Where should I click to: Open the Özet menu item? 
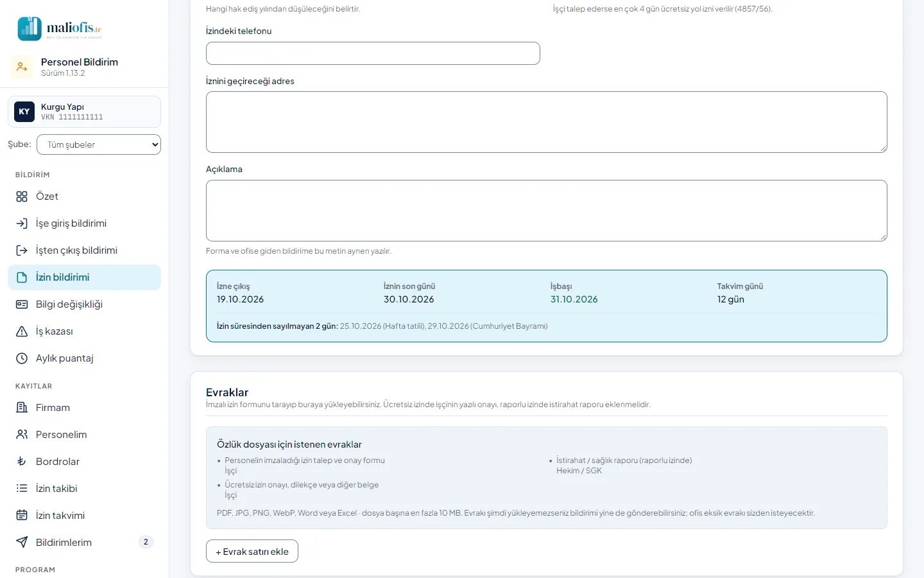(x=84, y=197)
